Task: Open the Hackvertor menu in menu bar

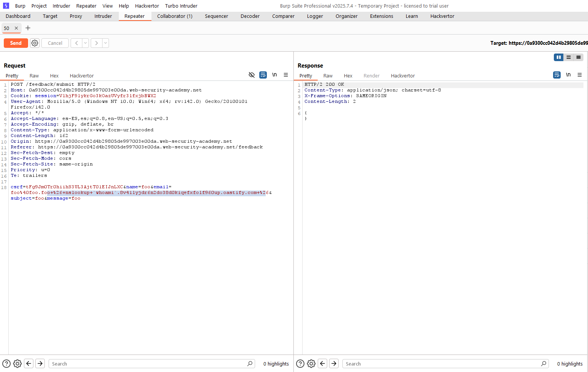Action: [147, 6]
